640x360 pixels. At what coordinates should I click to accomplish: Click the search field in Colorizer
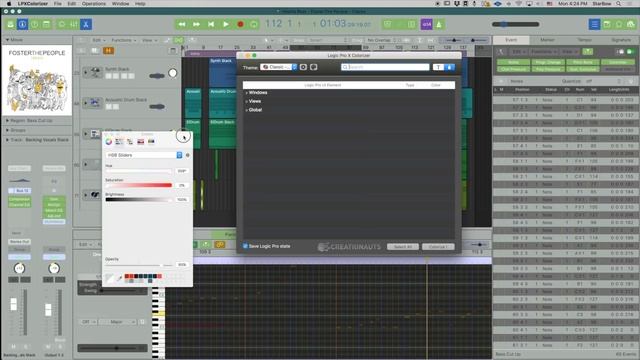(x=385, y=67)
